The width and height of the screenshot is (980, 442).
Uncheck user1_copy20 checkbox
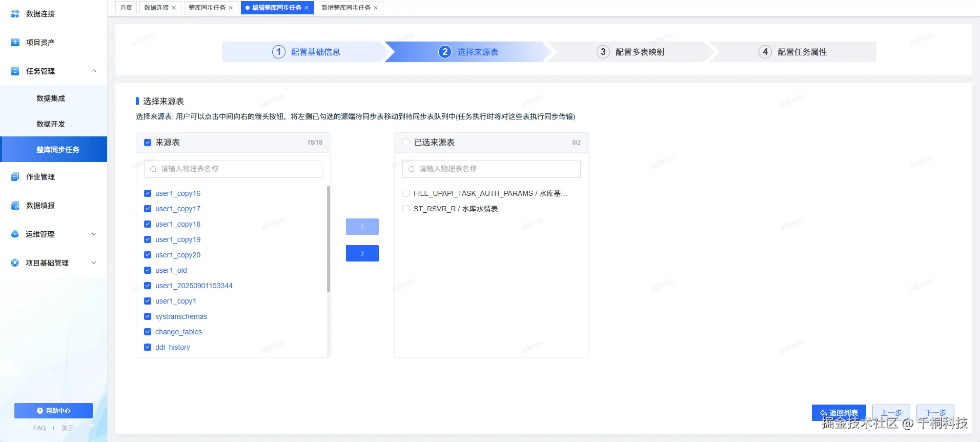tap(148, 255)
